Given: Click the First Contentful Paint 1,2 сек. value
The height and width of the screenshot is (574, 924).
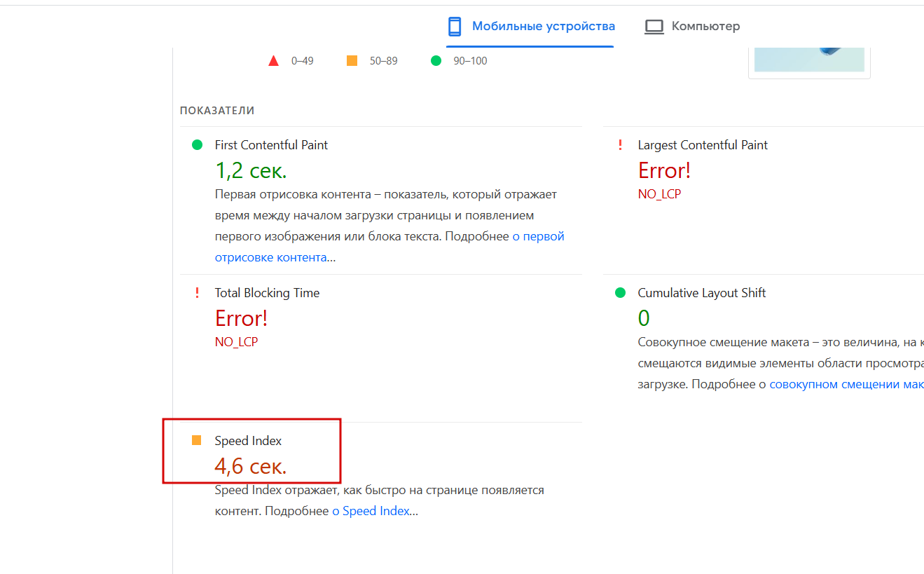Looking at the screenshot, I should click(250, 170).
